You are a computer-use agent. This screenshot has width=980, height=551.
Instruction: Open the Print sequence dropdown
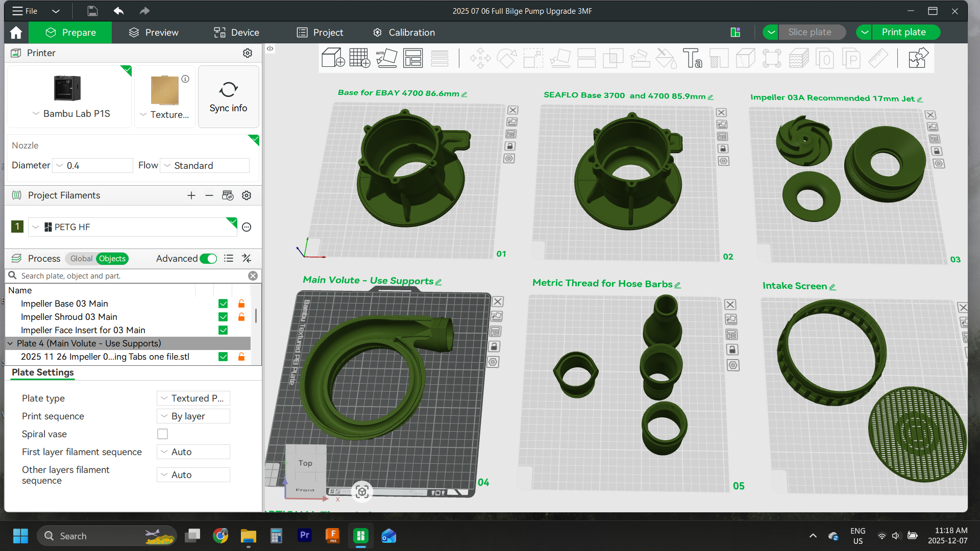point(193,416)
